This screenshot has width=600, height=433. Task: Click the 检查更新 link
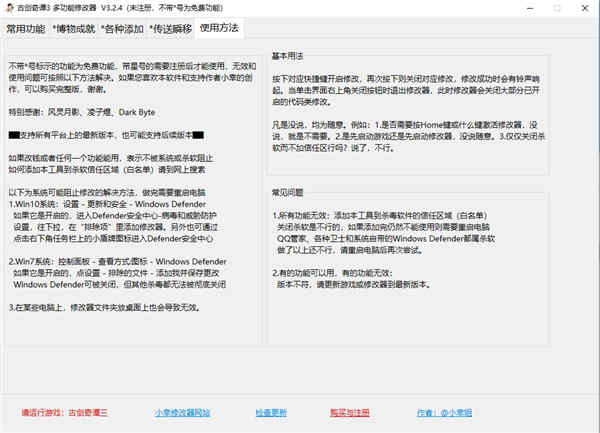coord(271,413)
